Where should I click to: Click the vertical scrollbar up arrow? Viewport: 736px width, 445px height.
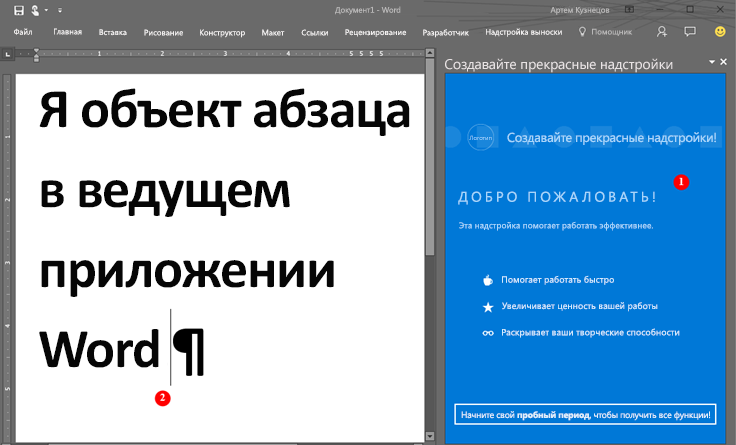click(x=430, y=54)
